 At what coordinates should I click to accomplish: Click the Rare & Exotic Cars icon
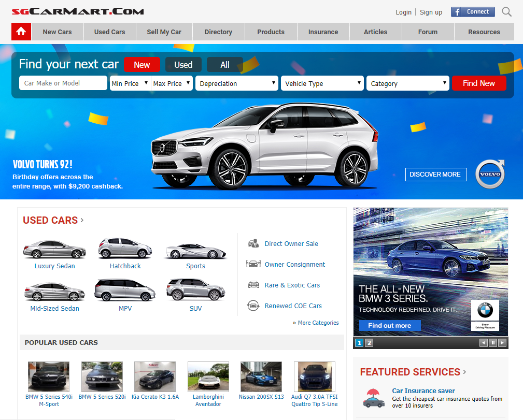tap(253, 285)
